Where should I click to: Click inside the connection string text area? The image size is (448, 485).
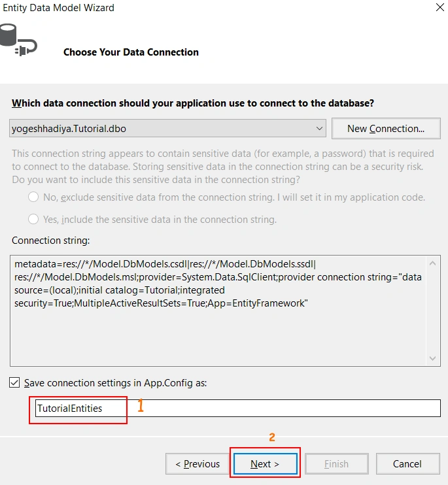point(218,311)
